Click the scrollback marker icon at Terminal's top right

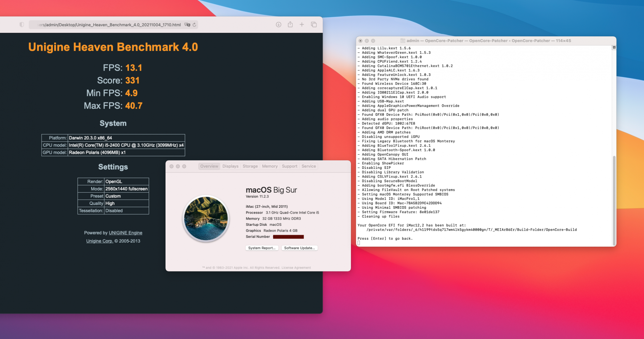click(x=614, y=48)
